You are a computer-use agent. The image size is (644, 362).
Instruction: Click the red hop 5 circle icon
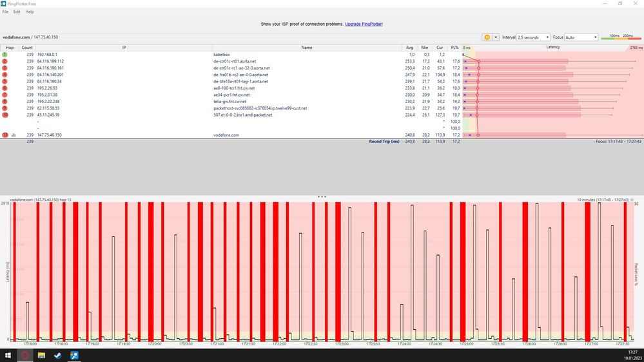point(5,81)
